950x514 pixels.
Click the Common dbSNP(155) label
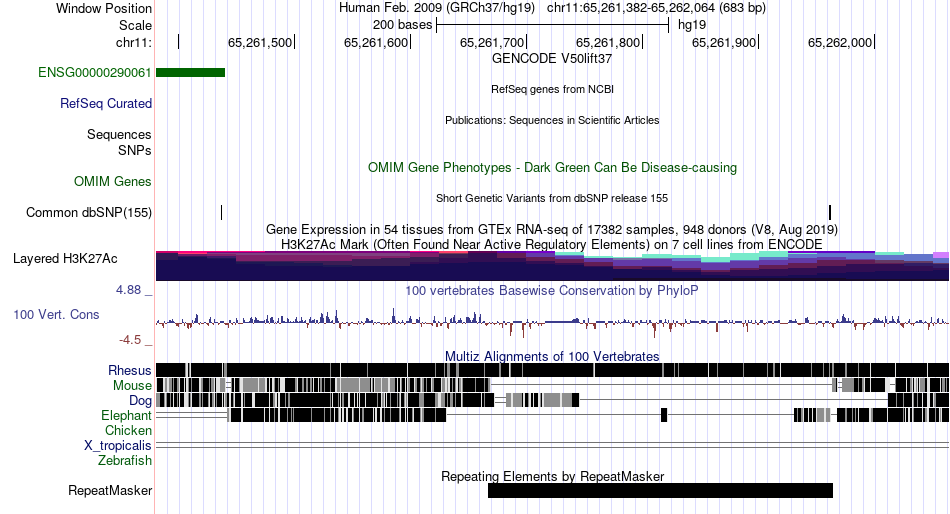click(x=89, y=213)
